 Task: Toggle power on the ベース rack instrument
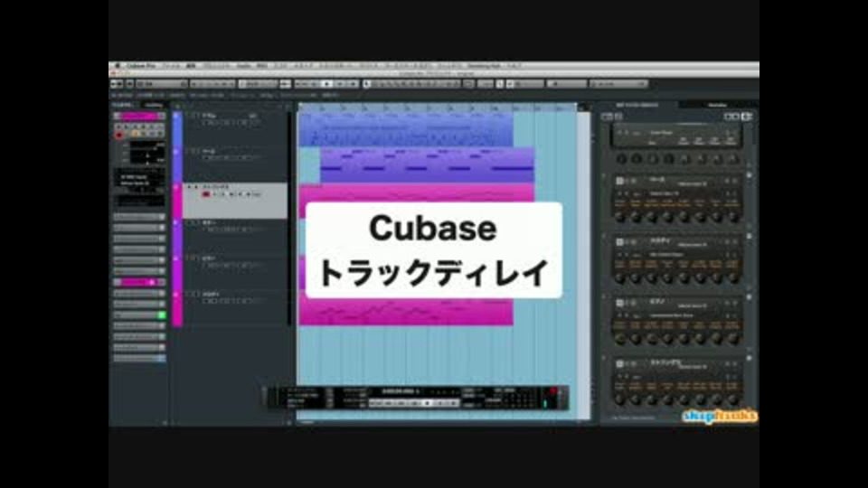[x=619, y=181]
